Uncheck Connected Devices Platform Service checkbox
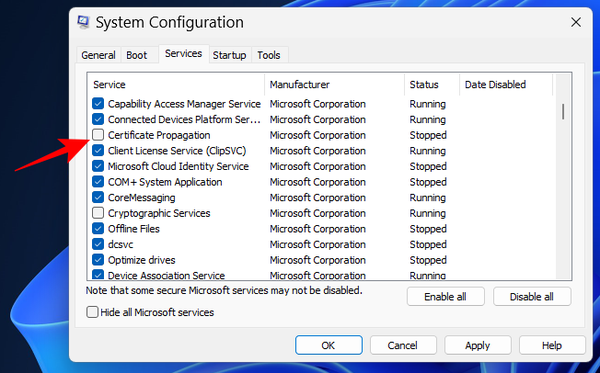The image size is (600, 373). (x=98, y=119)
